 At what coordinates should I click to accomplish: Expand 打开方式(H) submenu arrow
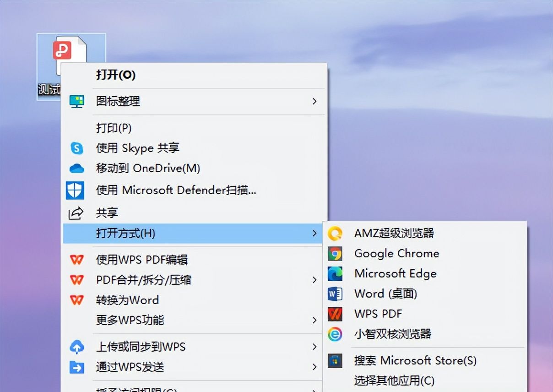point(314,234)
